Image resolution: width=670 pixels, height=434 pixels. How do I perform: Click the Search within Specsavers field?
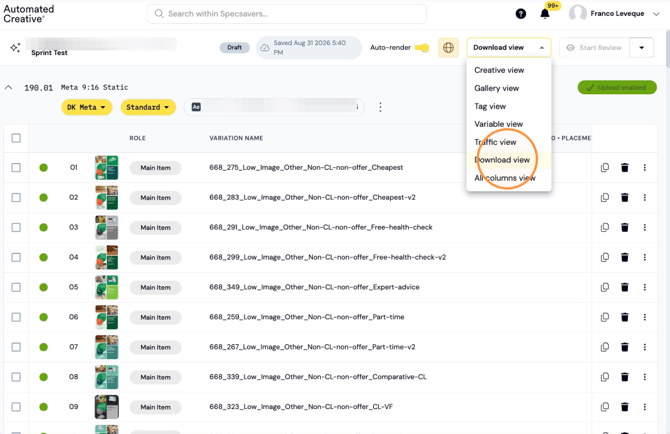tap(287, 14)
